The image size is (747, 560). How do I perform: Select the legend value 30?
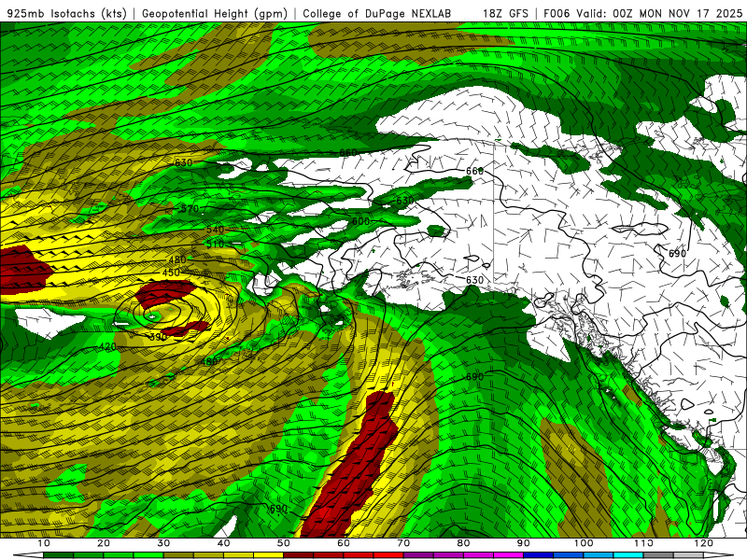tap(163, 543)
